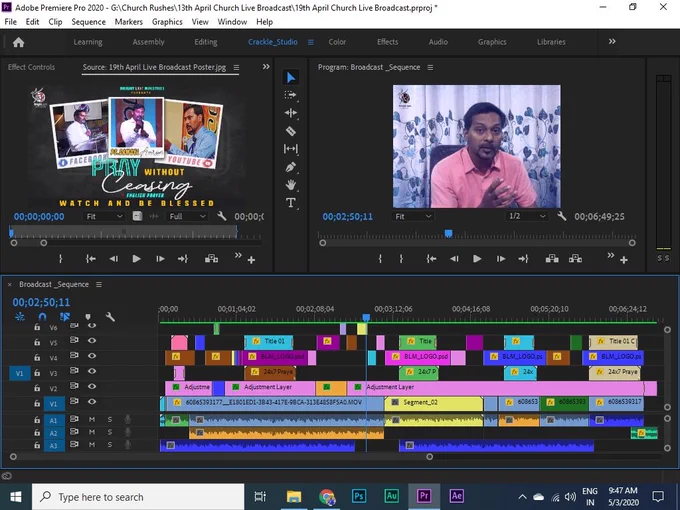Screen dimensions: 680x510
Task: Select the Ripple Edit tool
Action: pyautogui.click(x=291, y=113)
